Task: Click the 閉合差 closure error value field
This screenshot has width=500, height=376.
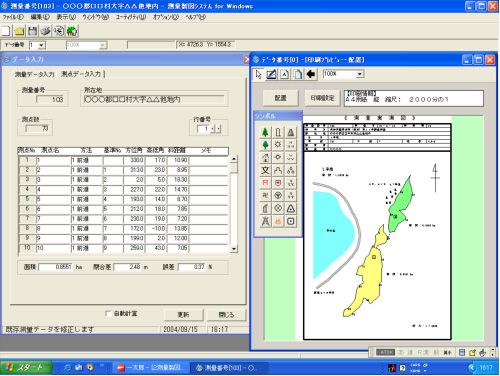Action: tap(128, 267)
